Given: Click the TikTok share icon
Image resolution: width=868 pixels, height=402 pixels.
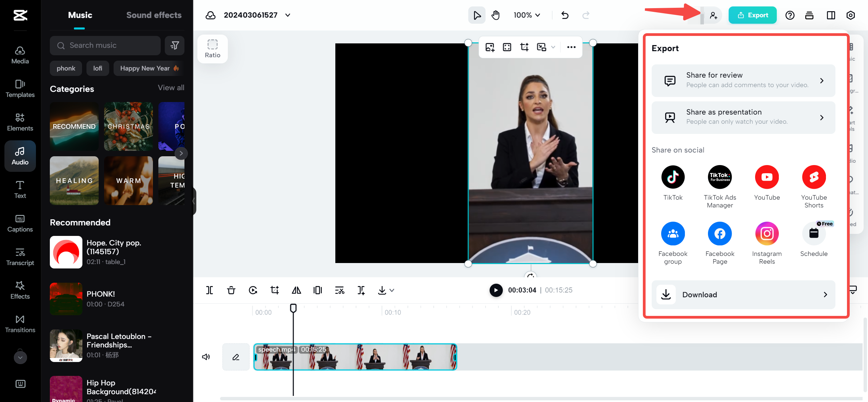Looking at the screenshot, I should pos(673,177).
